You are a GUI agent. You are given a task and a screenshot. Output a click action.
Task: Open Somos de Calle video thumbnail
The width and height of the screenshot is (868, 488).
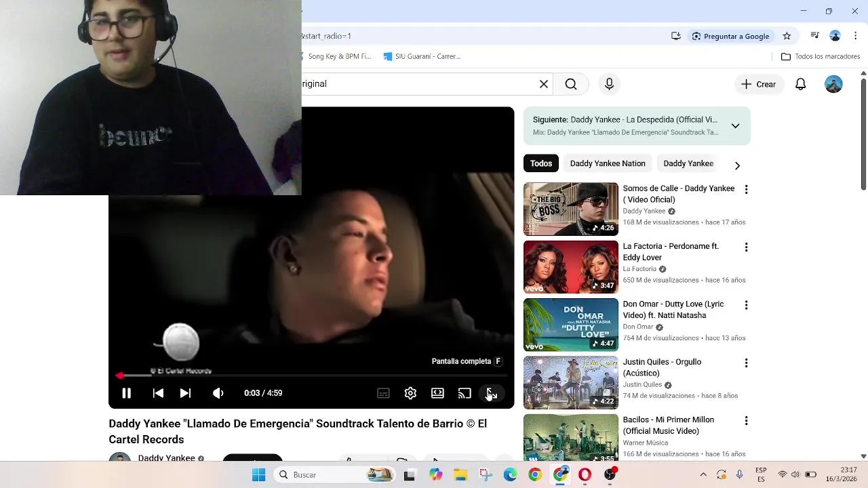point(571,209)
